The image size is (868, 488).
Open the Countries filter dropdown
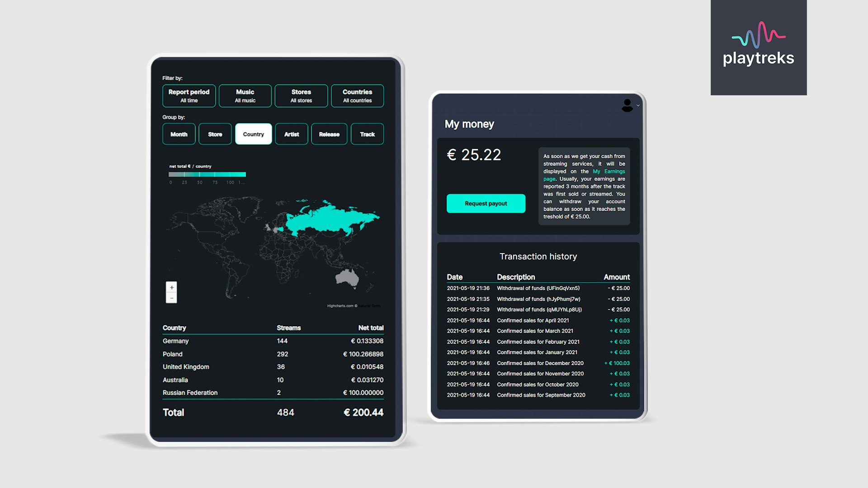click(x=357, y=96)
